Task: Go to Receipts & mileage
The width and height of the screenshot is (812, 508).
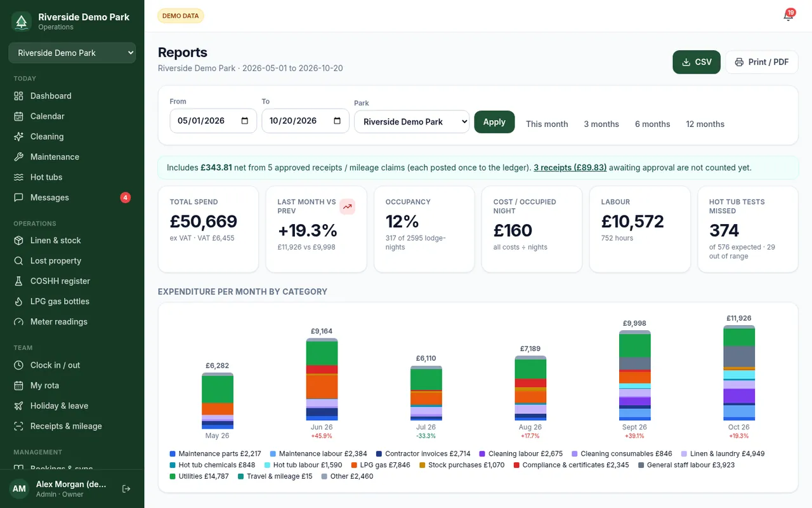Action: coord(72,426)
